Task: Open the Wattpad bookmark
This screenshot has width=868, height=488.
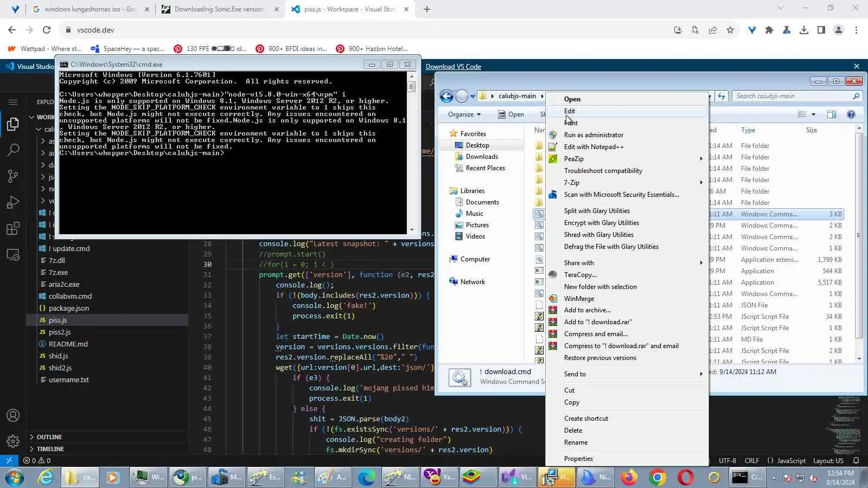Action: click(x=45, y=49)
